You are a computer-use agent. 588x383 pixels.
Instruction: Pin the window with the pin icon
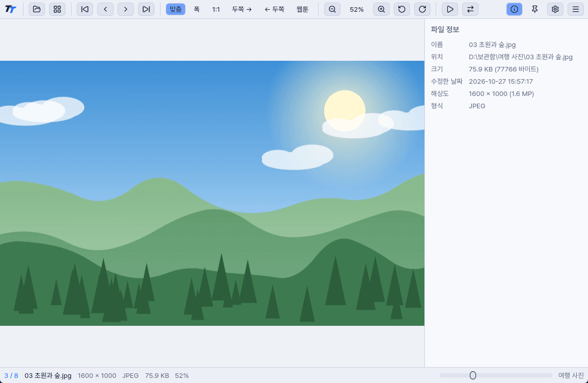click(535, 9)
